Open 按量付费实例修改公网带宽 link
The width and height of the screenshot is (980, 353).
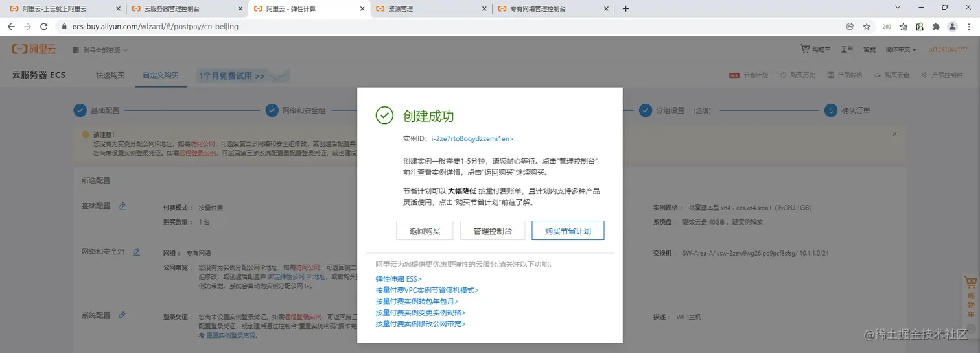coord(421,324)
